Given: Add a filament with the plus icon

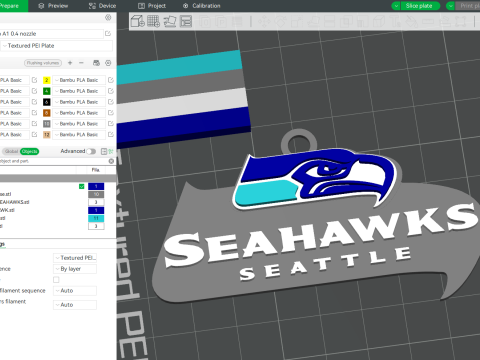Looking at the screenshot, I should click(70, 63).
